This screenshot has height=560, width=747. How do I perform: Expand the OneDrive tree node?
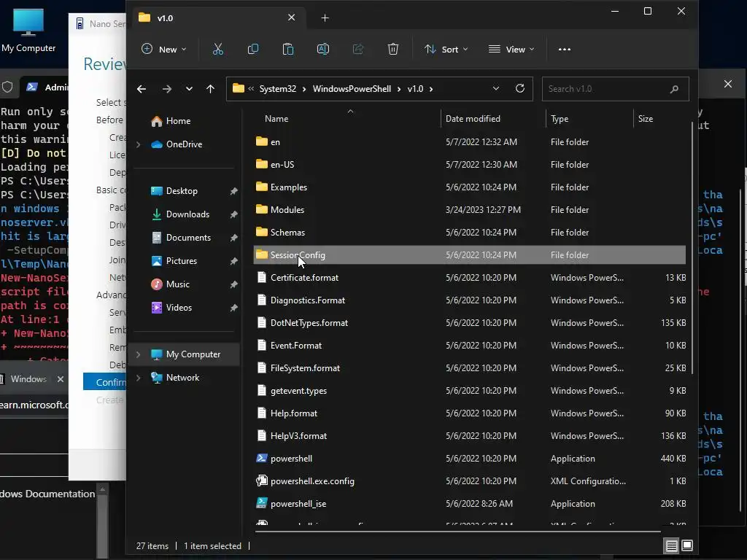[138, 144]
